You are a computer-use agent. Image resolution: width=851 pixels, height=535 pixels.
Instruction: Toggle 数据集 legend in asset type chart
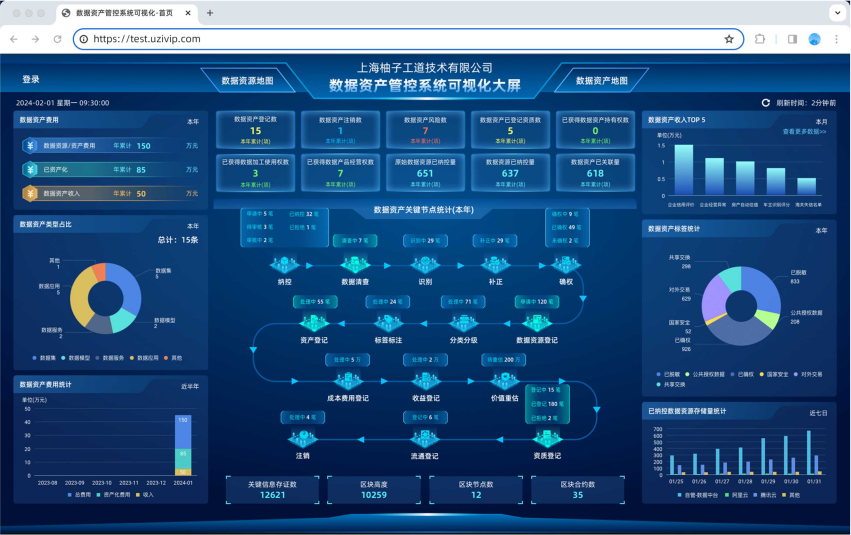click(x=47, y=357)
